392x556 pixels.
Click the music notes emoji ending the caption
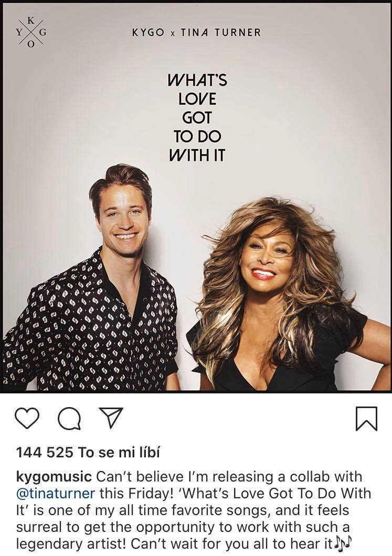coord(343,543)
